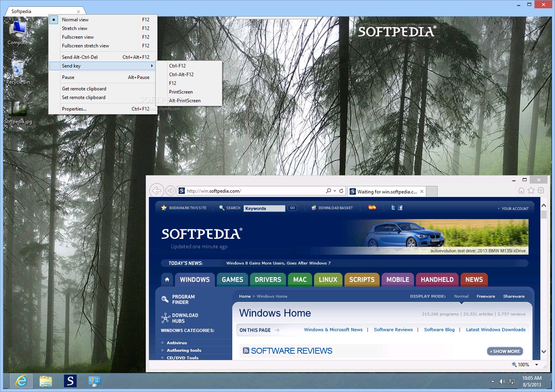This screenshot has width=555, height=392.
Task: Open the Recycle Bin desktop icon
Action: 18,72
